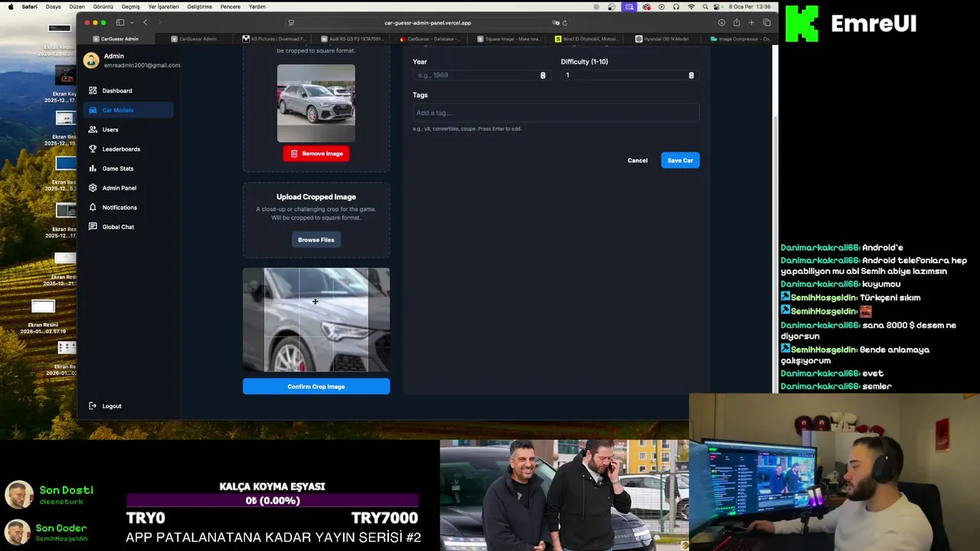
Task: Focus the Year input field
Action: tap(480, 75)
